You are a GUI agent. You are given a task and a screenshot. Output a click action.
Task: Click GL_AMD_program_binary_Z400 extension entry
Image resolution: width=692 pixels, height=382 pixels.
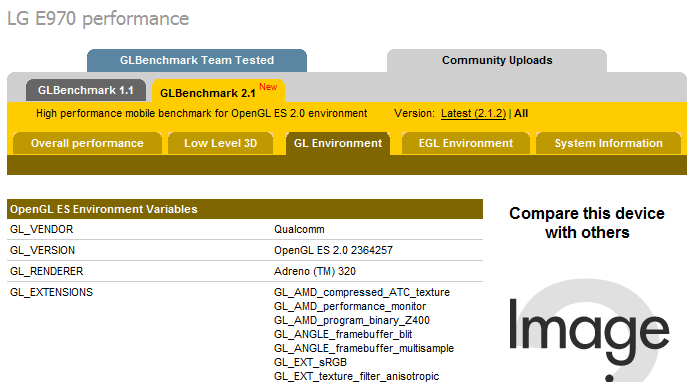(x=352, y=320)
